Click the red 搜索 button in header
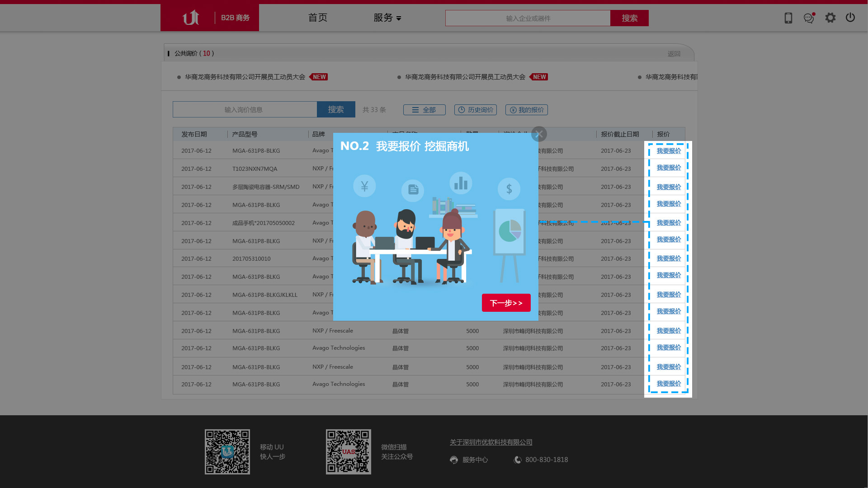Screen dimensions: 868x488 tap(629, 18)
